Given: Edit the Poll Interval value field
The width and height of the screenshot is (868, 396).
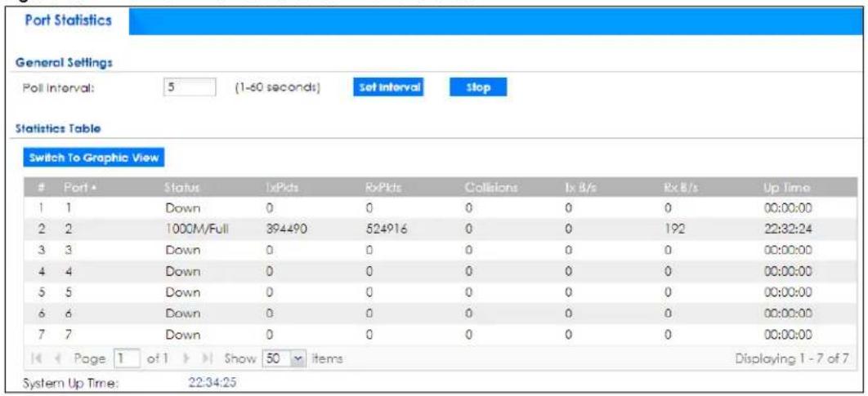Looking at the screenshot, I should tap(190, 87).
